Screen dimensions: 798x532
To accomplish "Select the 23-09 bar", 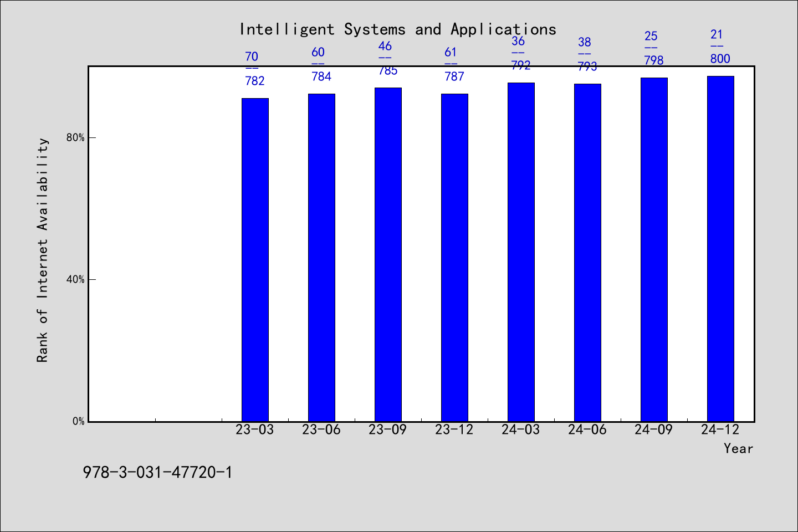I will click(388, 254).
